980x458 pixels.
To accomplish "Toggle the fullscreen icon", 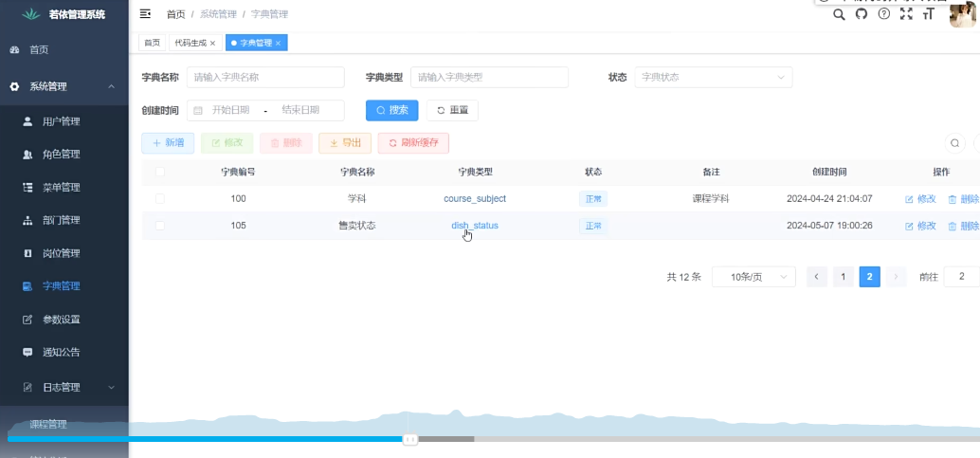I will 906,14.
